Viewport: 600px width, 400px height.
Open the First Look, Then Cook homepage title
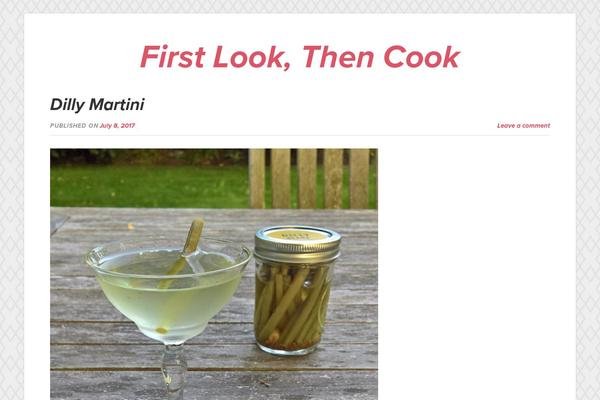(300, 57)
